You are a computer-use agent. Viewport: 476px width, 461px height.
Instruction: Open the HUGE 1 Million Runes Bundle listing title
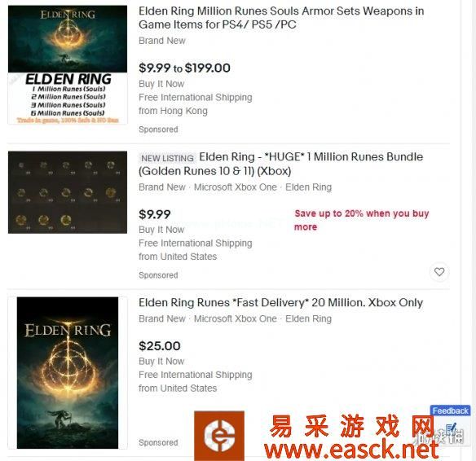pos(281,164)
